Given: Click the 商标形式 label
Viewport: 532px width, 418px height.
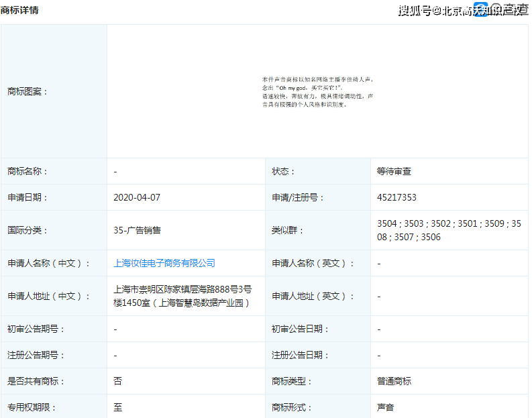Looking at the screenshot, I should (x=291, y=407).
